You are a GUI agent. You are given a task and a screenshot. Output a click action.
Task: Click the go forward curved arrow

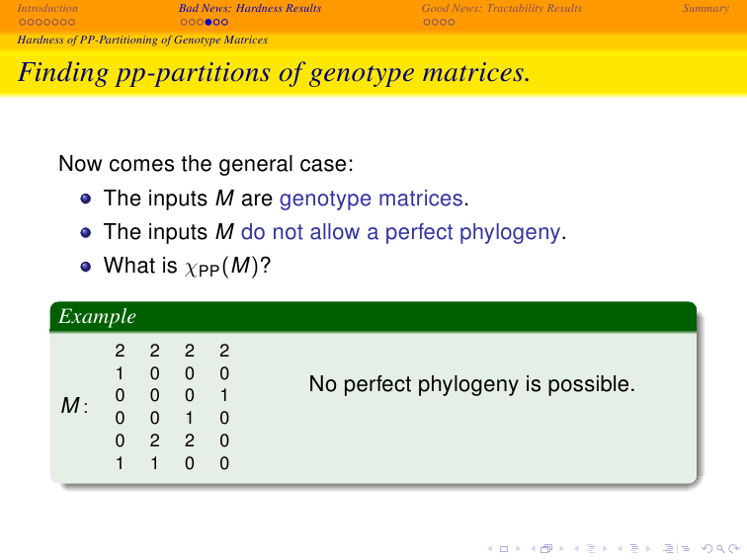click(x=733, y=548)
